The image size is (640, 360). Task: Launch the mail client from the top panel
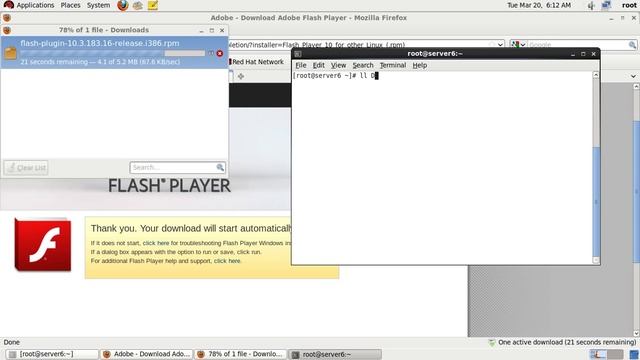[x=138, y=5]
